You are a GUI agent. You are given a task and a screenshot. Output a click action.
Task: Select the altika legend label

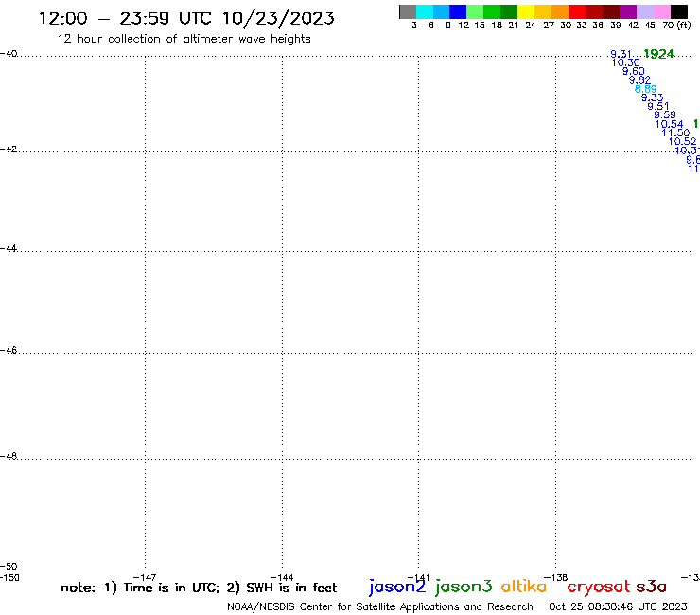524,586
